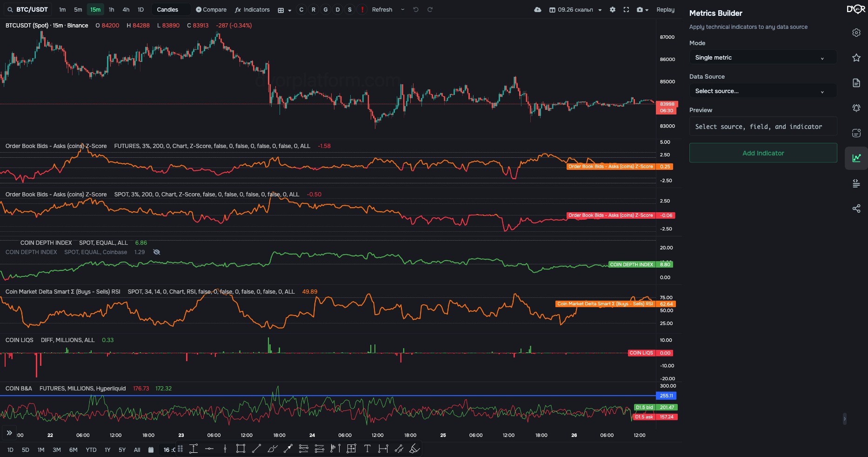
Task: Click the calendar date picker icon
Action: 151,450
